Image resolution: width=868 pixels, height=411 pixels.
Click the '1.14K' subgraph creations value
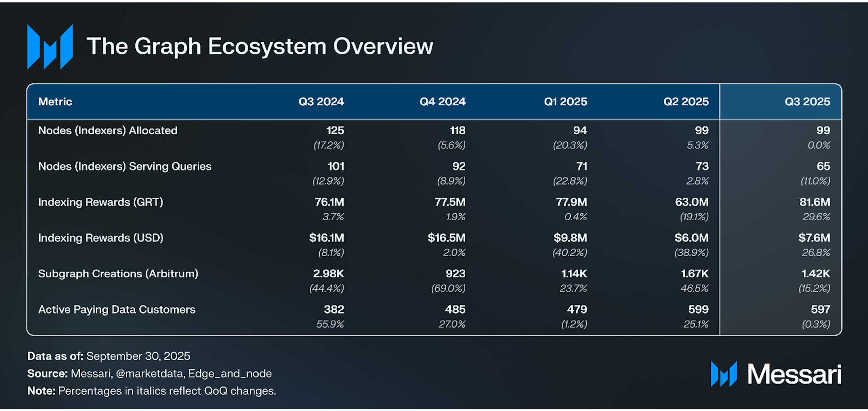point(574,274)
